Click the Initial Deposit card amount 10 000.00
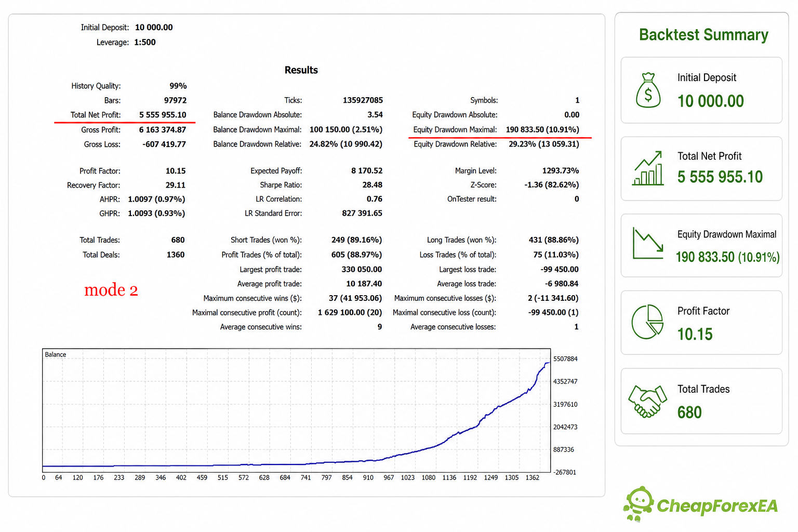798x532 pixels. (x=710, y=101)
